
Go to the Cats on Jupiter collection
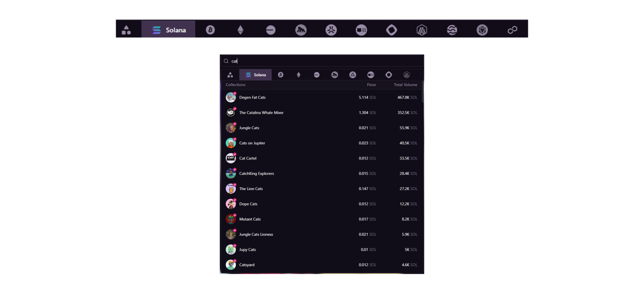[321, 143]
